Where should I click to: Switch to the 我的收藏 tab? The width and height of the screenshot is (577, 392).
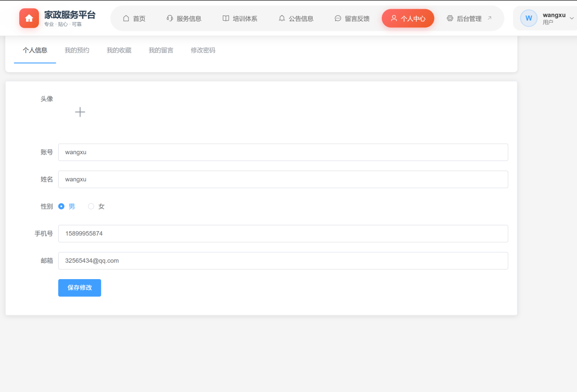coord(119,50)
